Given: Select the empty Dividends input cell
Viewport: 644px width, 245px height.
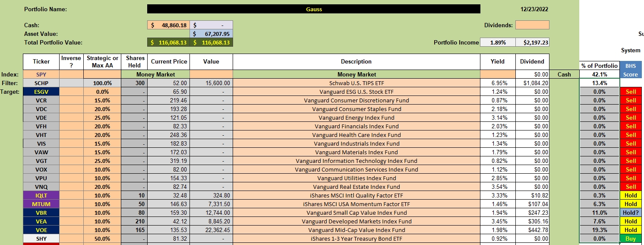Looking at the screenshot, I should click(532, 25).
